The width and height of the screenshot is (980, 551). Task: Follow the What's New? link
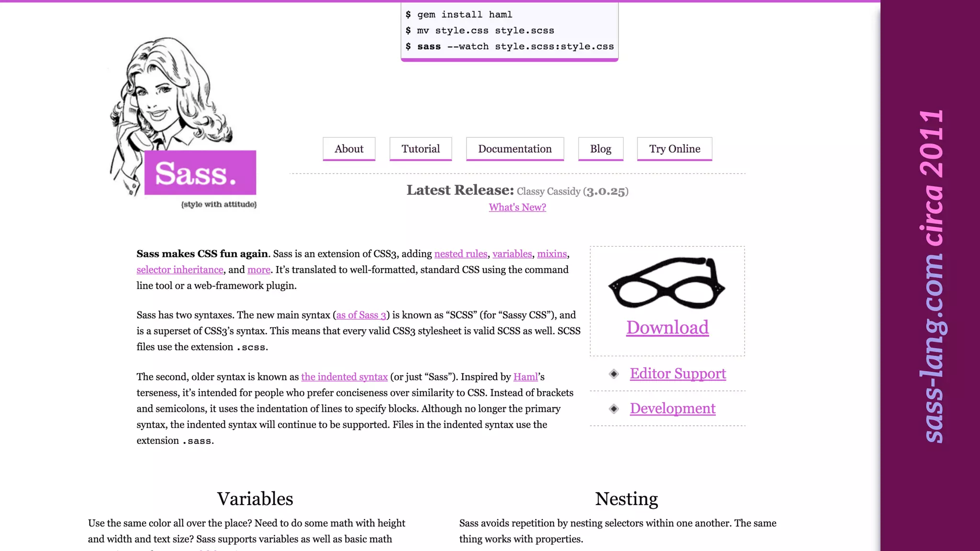click(x=517, y=207)
